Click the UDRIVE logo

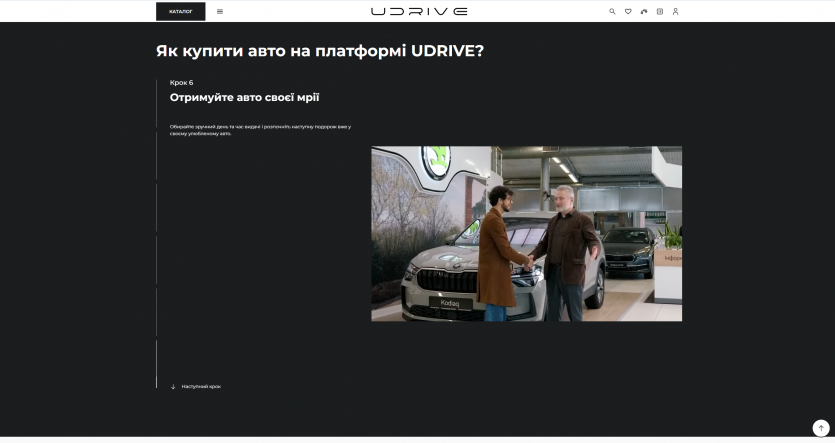coord(418,12)
